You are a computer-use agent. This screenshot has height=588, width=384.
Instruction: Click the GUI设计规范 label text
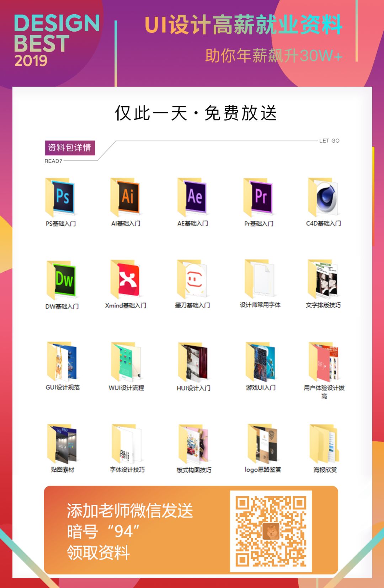(63, 387)
